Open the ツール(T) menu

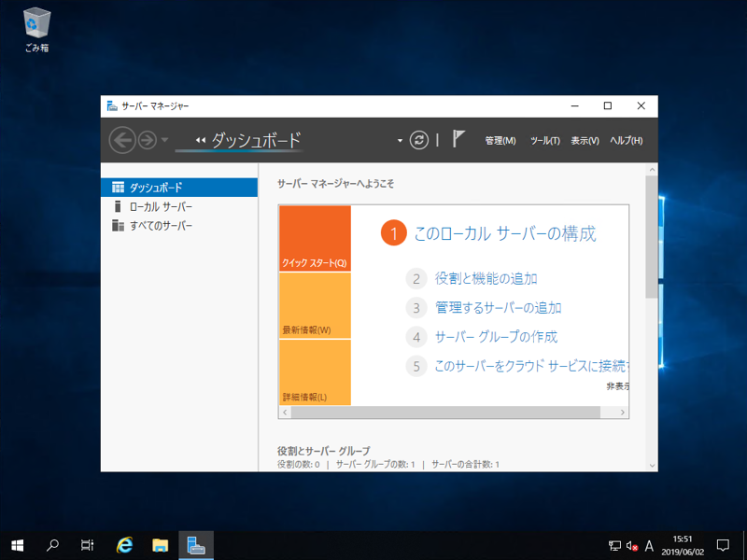click(545, 141)
